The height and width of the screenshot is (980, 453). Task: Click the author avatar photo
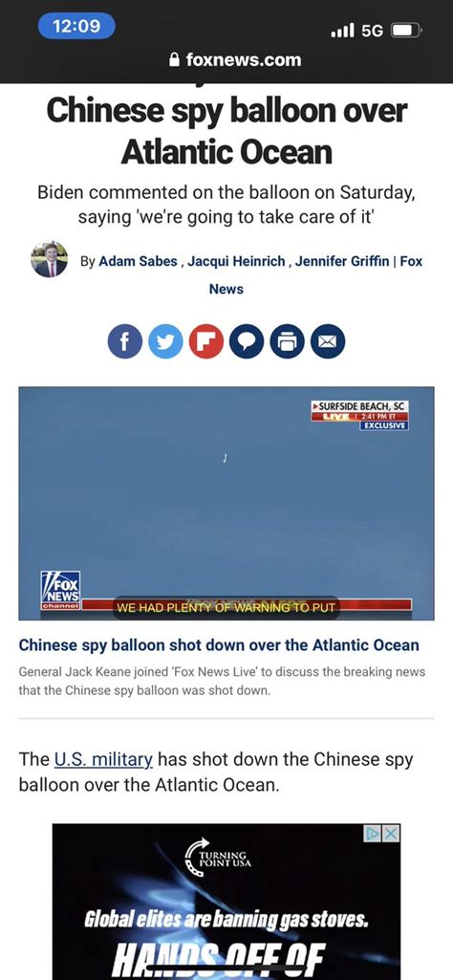50,259
